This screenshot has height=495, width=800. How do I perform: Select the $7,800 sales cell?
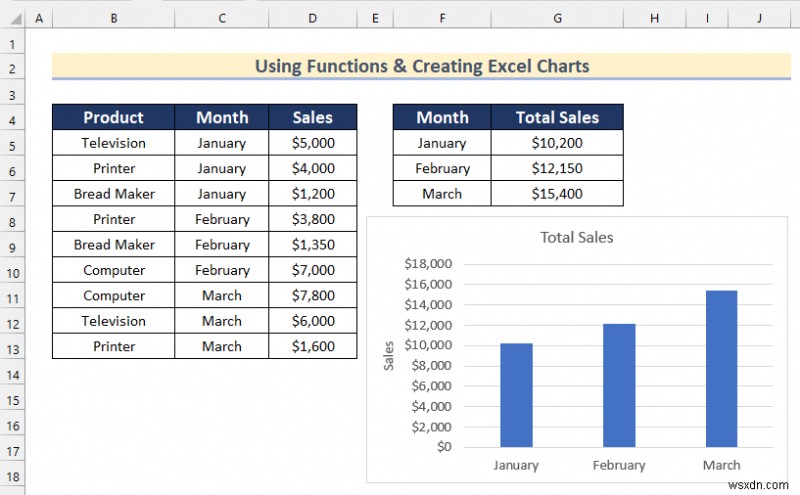pos(312,296)
